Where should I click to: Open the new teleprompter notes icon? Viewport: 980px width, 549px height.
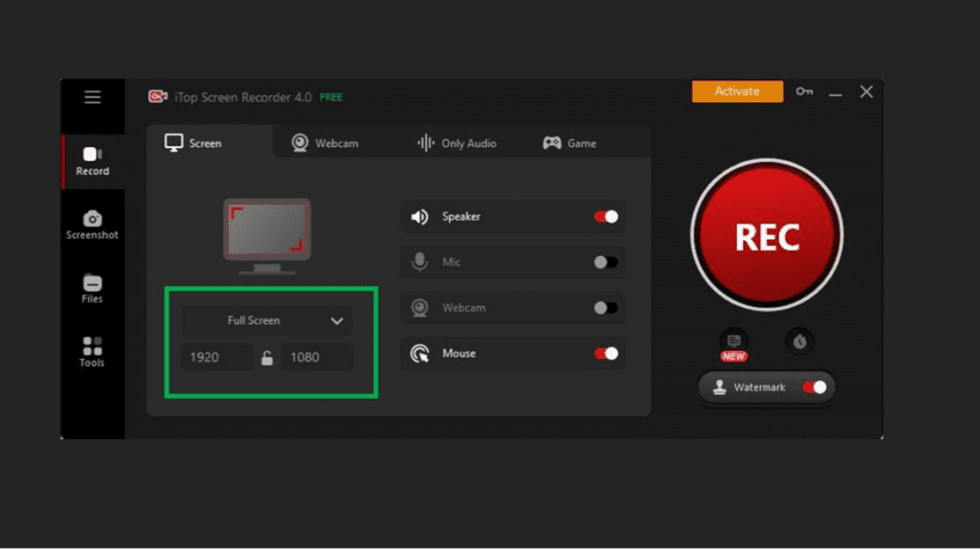coord(734,341)
